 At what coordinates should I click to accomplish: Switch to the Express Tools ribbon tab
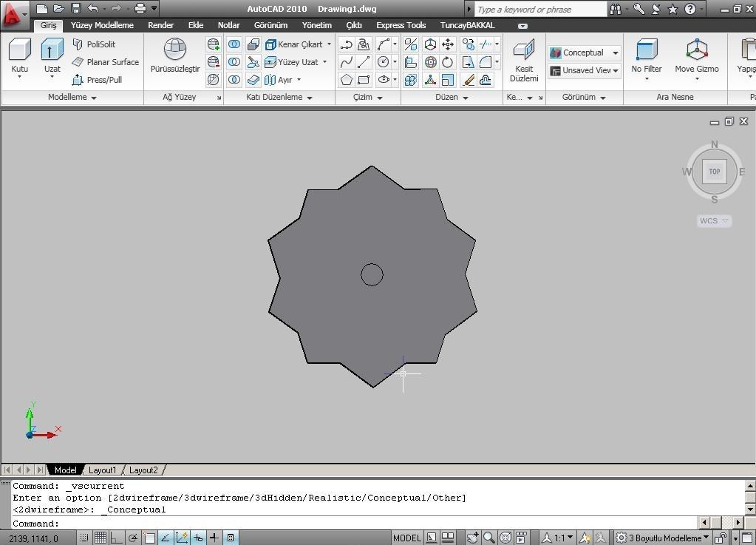[x=401, y=24]
